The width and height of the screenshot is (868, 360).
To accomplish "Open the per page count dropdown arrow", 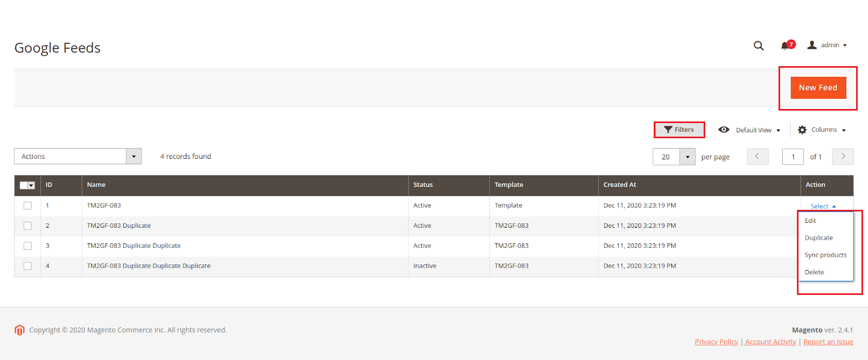I will pyautogui.click(x=687, y=157).
